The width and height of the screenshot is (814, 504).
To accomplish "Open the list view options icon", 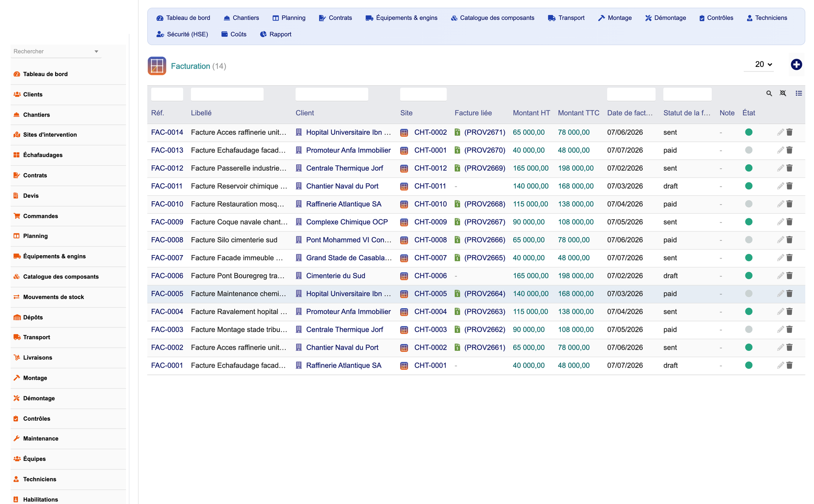I will (799, 93).
